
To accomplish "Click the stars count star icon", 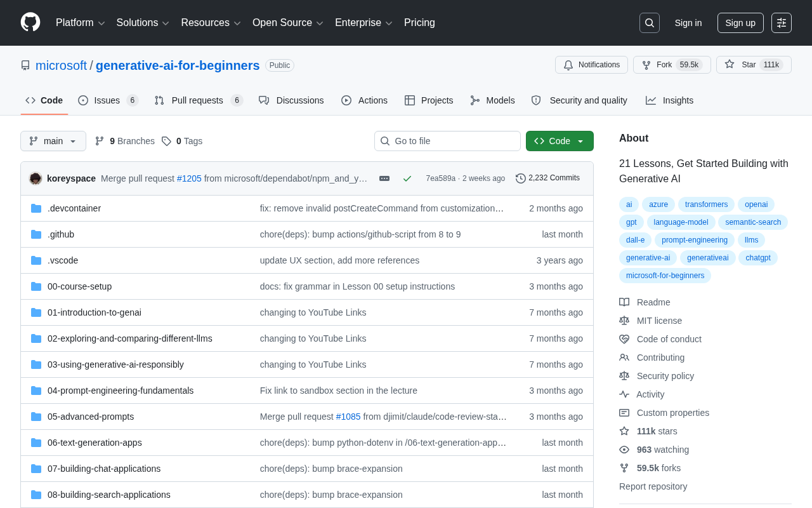I will 624,431.
